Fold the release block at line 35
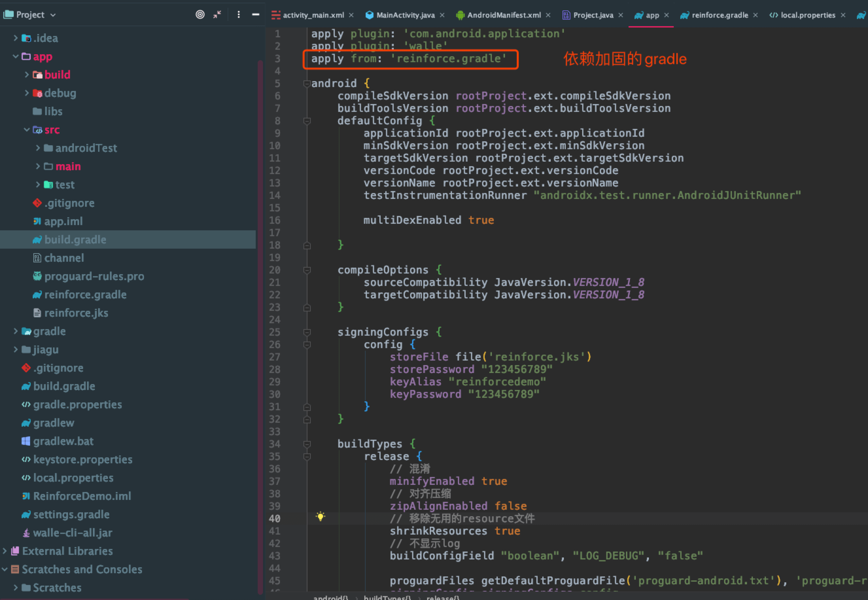The image size is (868, 600). [x=307, y=456]
